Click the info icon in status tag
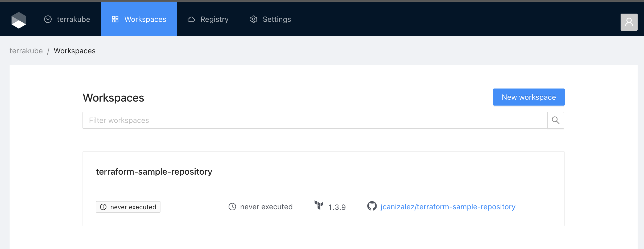Image resolution: width=644 pixels, height=249 pixels. click(x=103, y=207)
